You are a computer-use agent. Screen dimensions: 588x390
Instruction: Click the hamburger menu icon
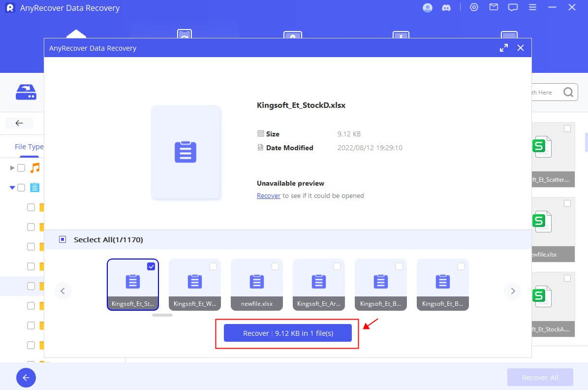coord(532,7)
